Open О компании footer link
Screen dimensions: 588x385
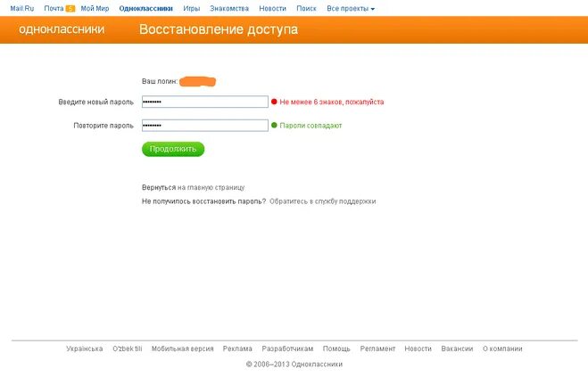pos(502,348)
